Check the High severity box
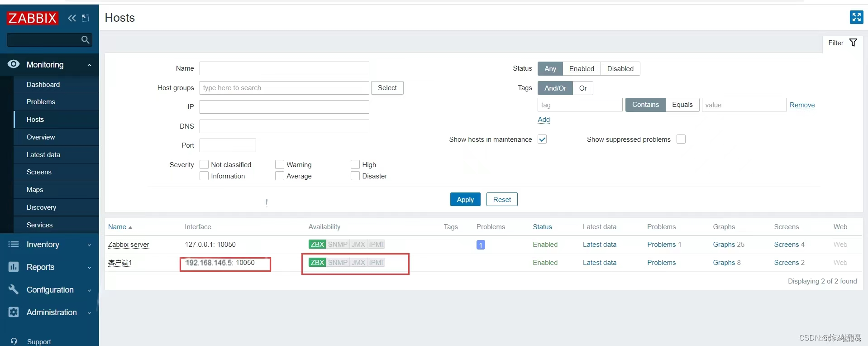Screen dimensions: 868x346 click(355, 164)
